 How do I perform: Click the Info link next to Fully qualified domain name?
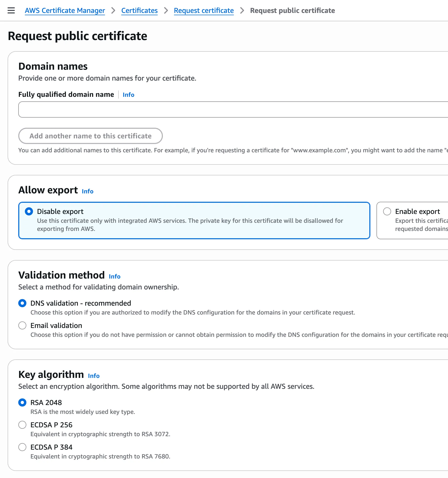tap(128, 95)
